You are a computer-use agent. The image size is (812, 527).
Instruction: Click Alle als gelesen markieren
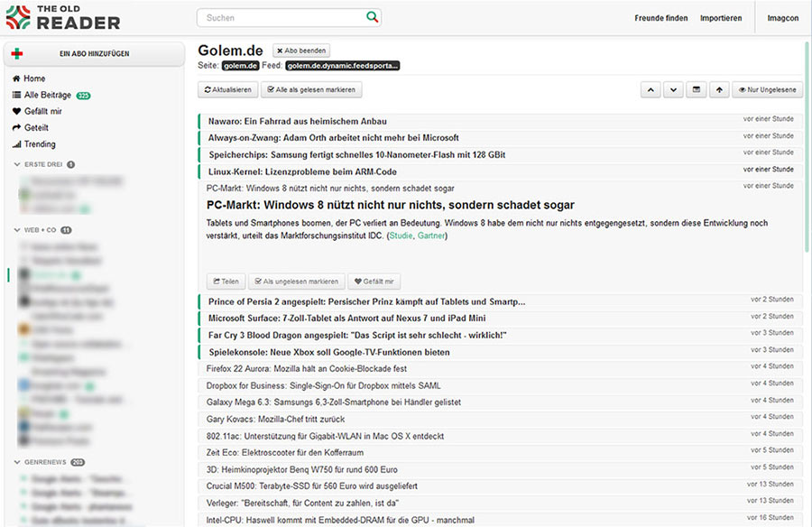coord(311,89)
